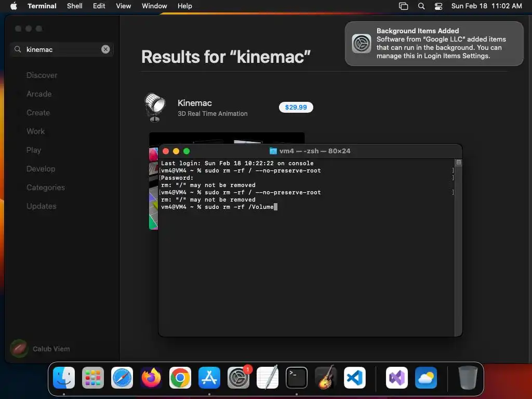Click the Last login line in Terminal
Viewport: 532px width, 399px height.
click(x=237, y=163)
